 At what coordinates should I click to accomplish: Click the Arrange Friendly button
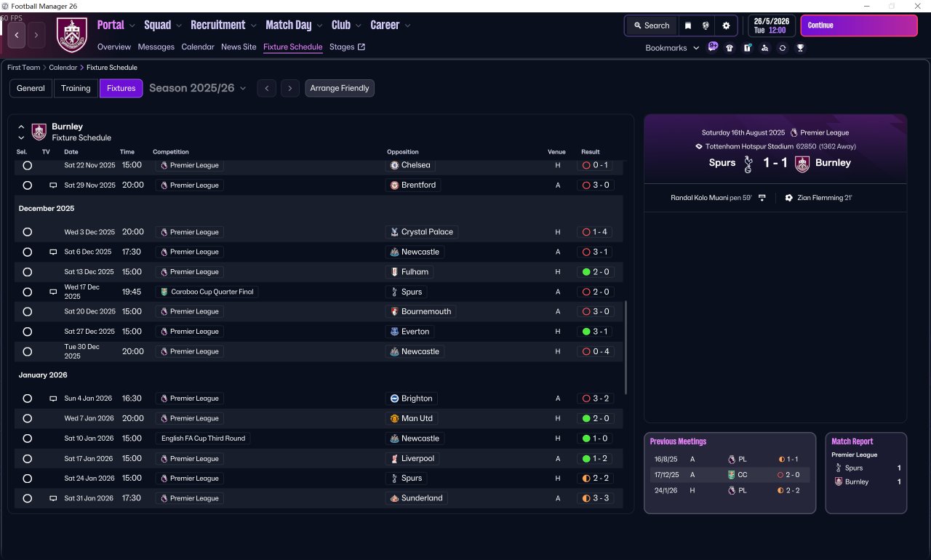coord(340,88)
